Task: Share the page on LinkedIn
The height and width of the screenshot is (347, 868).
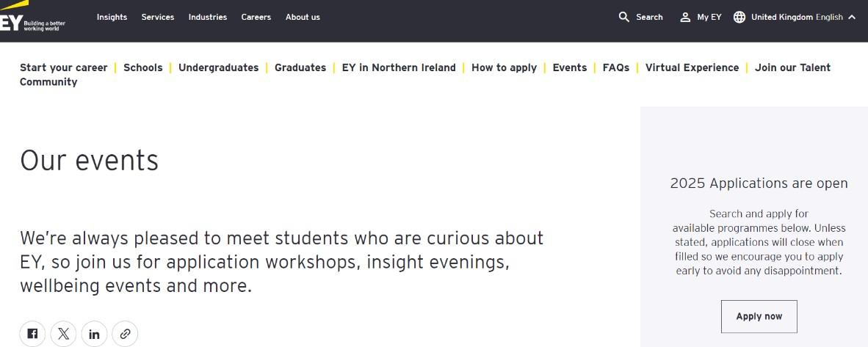Action: point(95,334)
